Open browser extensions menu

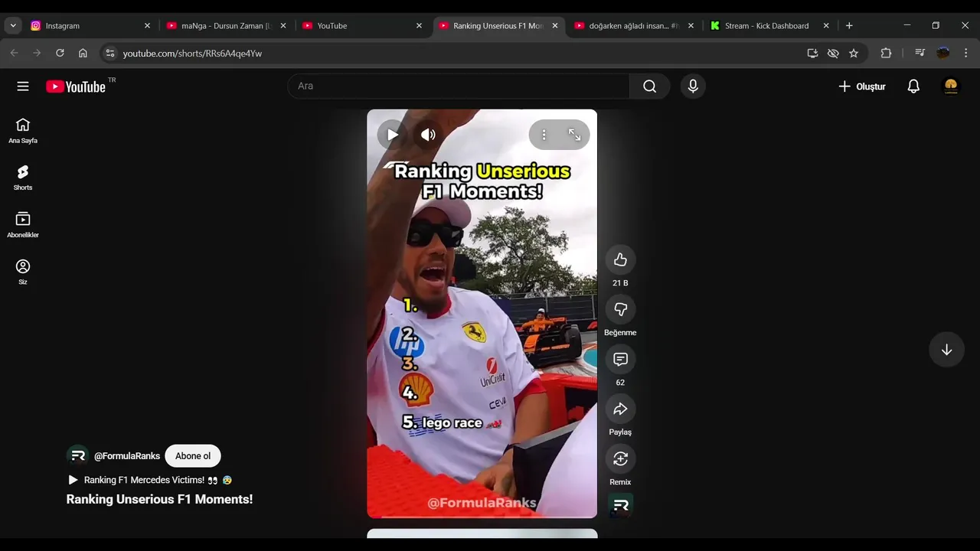pos(886,53)
